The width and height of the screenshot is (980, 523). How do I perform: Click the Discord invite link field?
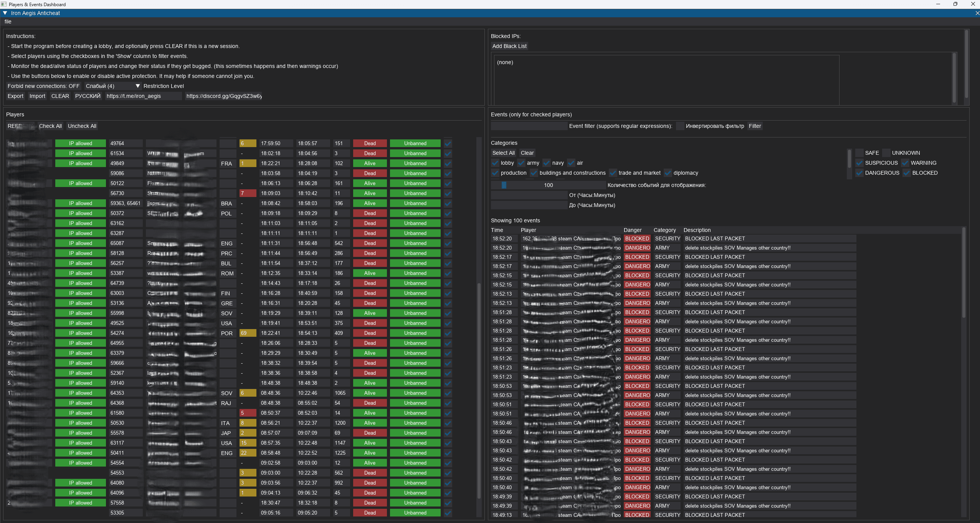click(224, 96)
